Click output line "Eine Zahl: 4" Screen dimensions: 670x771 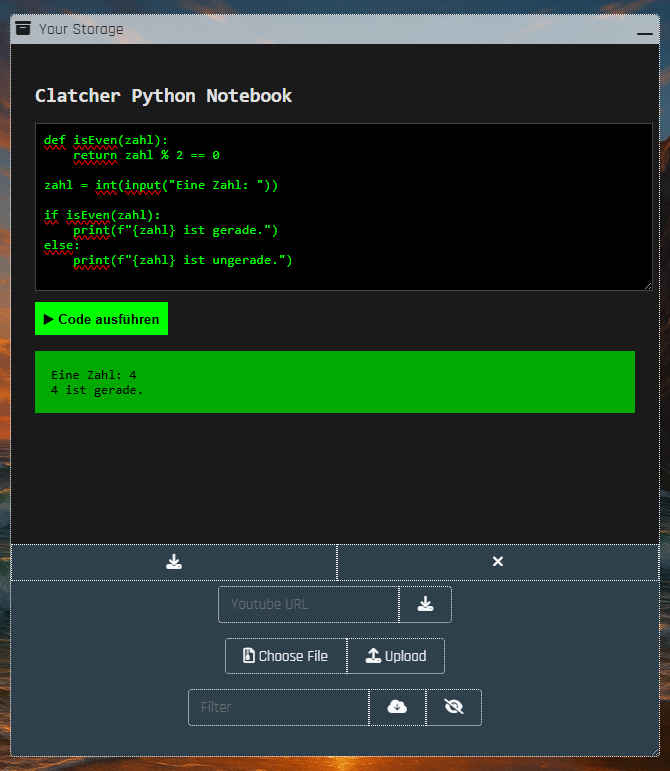pos(94,375)
